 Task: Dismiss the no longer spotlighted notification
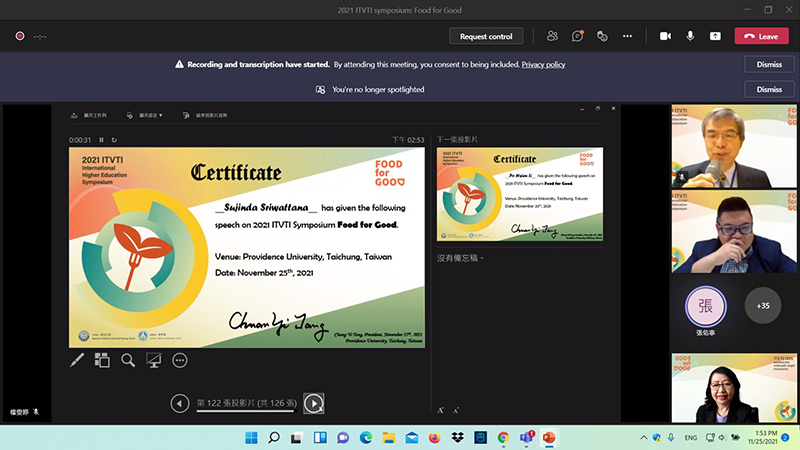click(769, 89)
